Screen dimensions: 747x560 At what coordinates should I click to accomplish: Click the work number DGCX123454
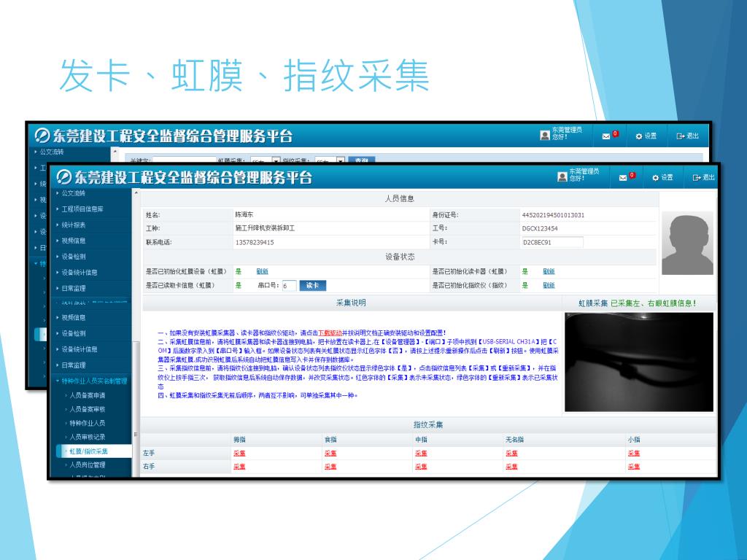(540, 228)
